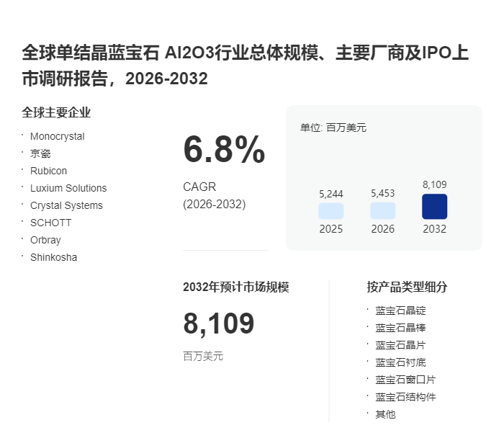This screenshot has width=504, height=438.
Task: Click the 8,109 market size figure
Action: point(219,323)
